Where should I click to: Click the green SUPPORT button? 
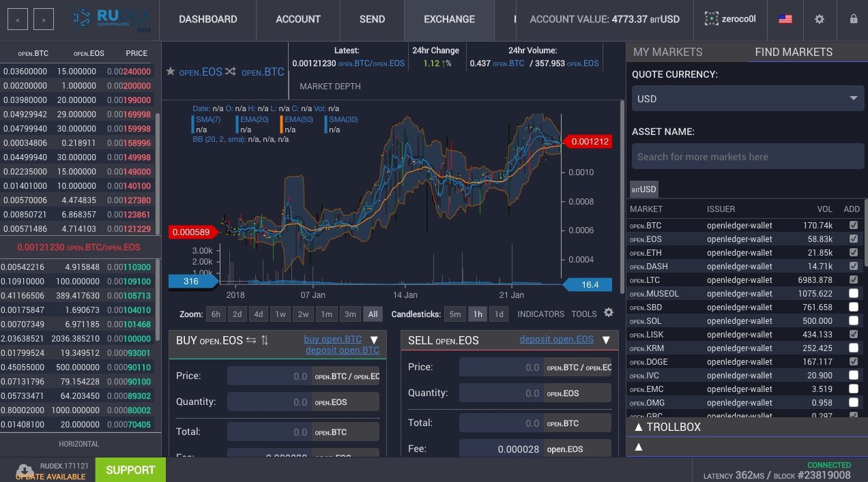pos(130,470)
